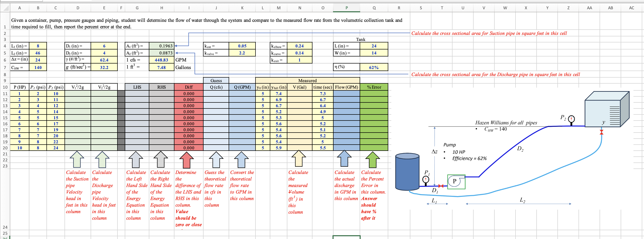Select column header P
The width and height of the screenshot is (644, 239).
(346, 8)
